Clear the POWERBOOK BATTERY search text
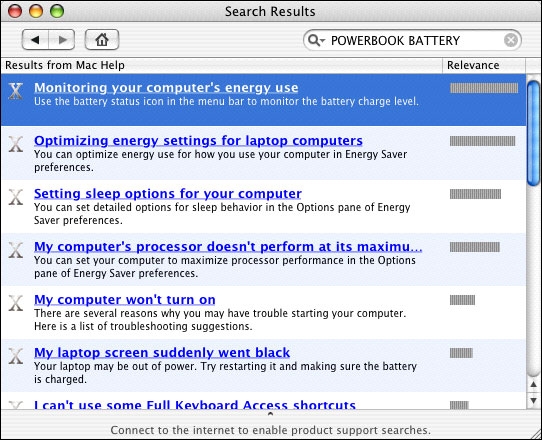 (511, 40)
